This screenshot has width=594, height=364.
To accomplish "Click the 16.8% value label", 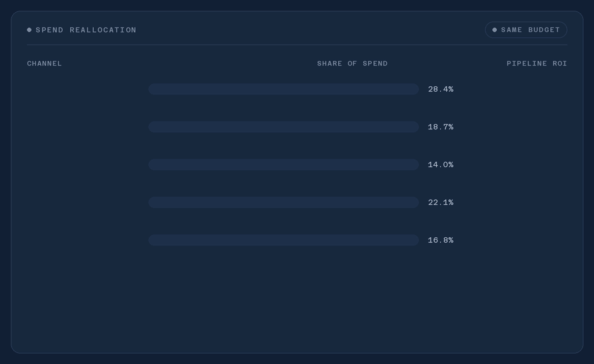I will tap(441, 240).
